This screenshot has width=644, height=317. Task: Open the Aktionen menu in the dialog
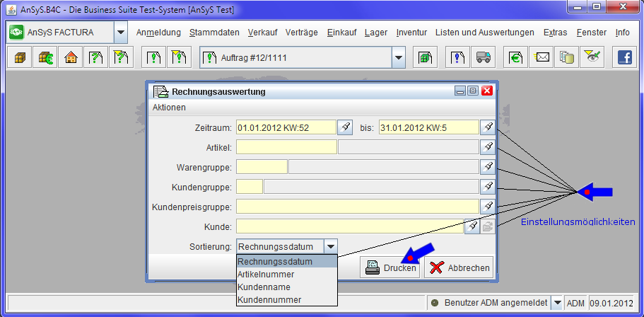pyautogui.click(x=169, y=108)
